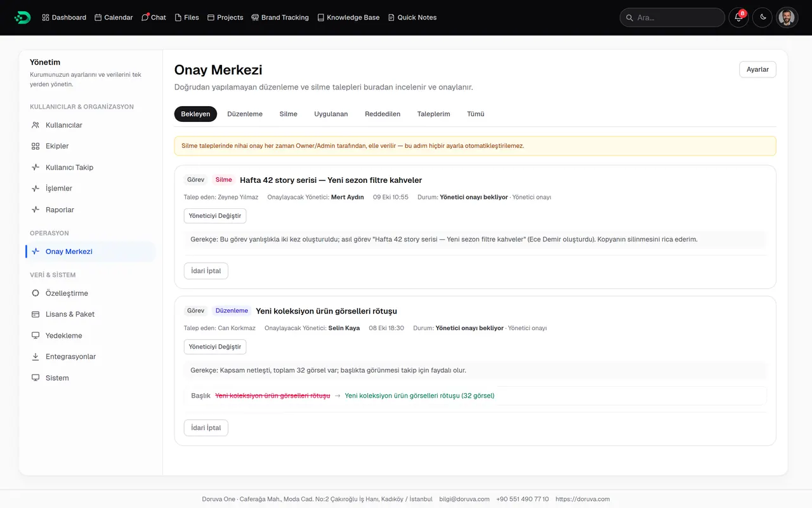The width and height of the screenshot is (812, 508).
Task: Click İdari İptal for Hafta 42 story request
Action: coord(206,271)
